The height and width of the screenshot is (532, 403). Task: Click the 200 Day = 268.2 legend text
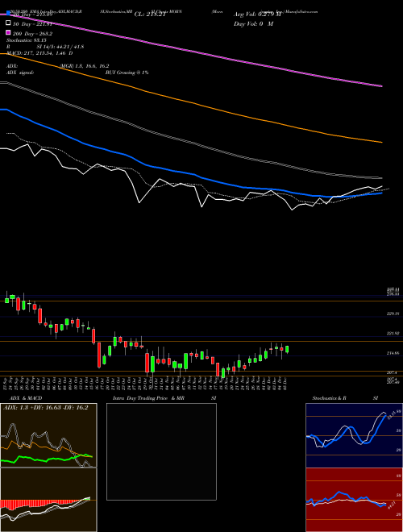(32, 34)
